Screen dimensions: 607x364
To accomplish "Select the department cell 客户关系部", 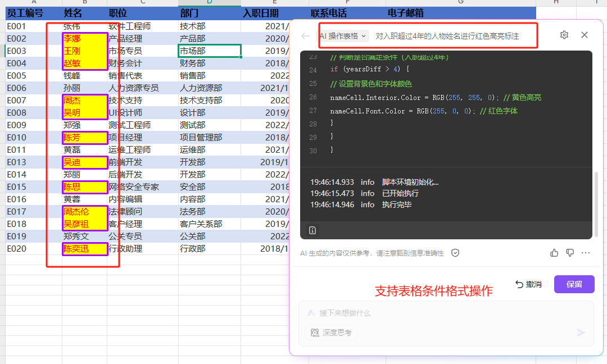I will click(210, 224).
